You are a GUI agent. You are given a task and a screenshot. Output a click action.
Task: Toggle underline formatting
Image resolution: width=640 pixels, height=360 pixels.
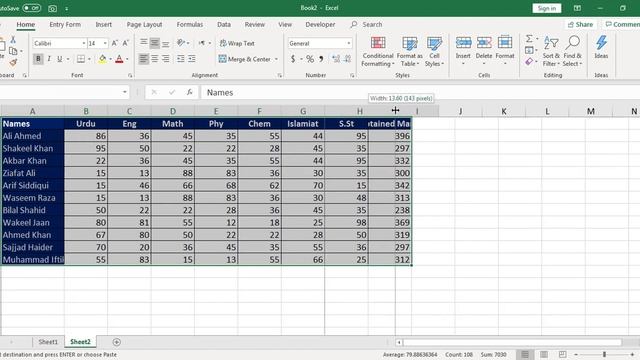(x=60, y=59)
